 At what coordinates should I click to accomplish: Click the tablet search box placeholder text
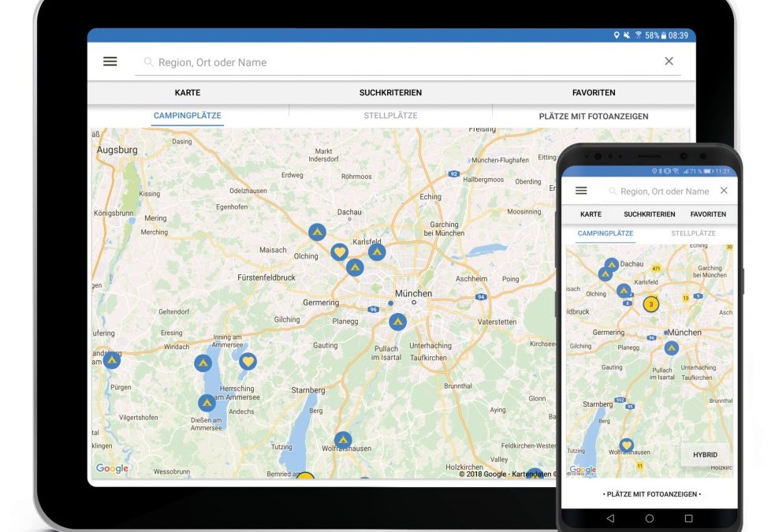point(212,62)
